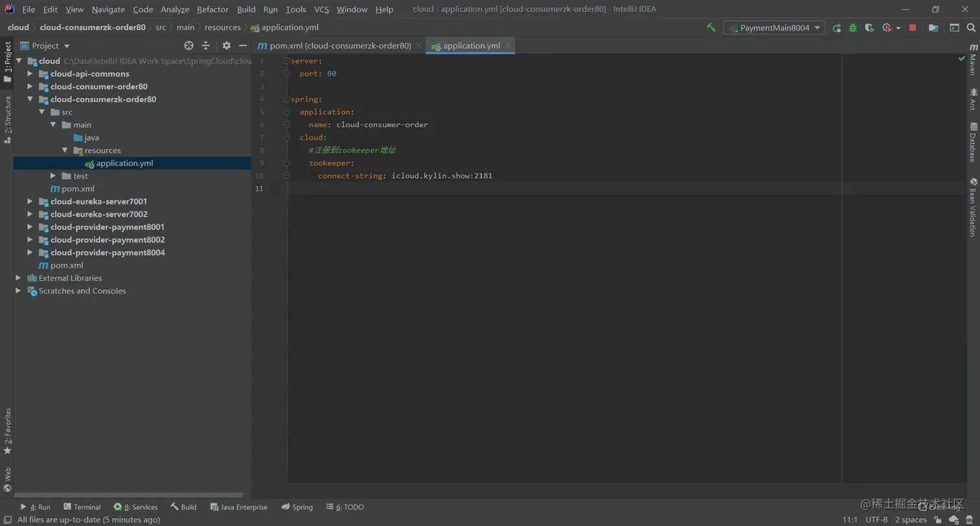This screenshot has height=526, width=980.
Task: Fold the spring block at line 4
Action: tap(286, 99)
